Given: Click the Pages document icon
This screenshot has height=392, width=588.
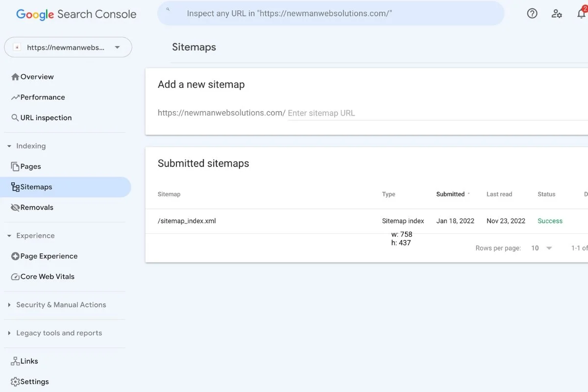Looking at the screenshot, I should tap(15, 167).
